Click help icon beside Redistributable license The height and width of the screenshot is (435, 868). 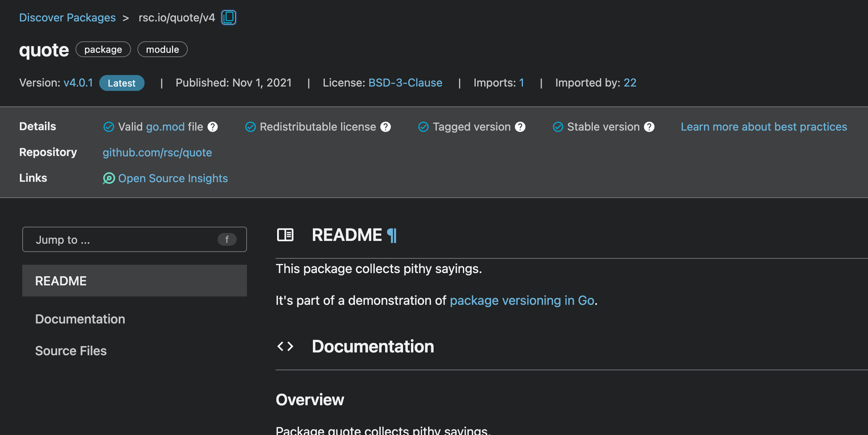(386, 127)
